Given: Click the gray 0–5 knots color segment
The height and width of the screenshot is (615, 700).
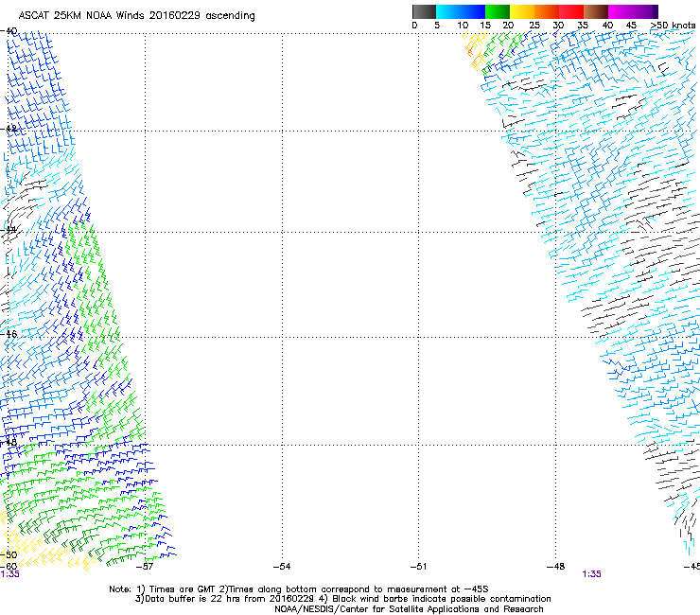Looking at the screenshot, I should (x=424, y=11).
